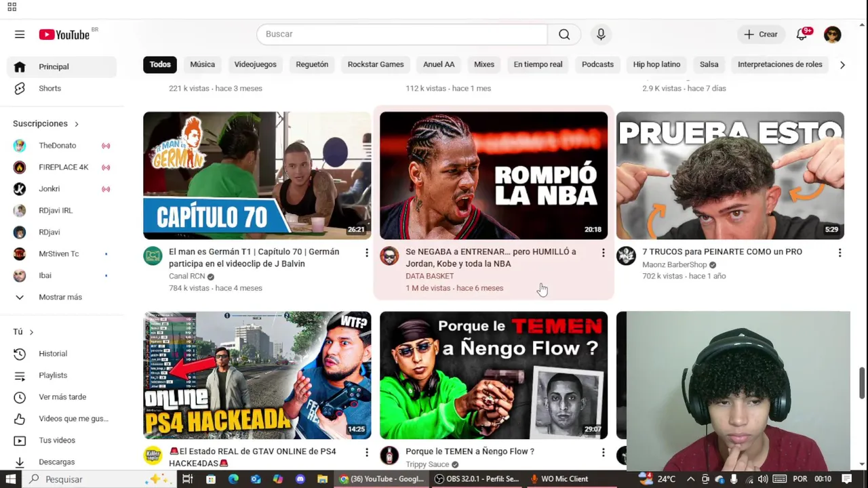Switch to OBS 32.0.1 taskbar window
The height and width of the screenshot is (488, 868).
[477, 479]
